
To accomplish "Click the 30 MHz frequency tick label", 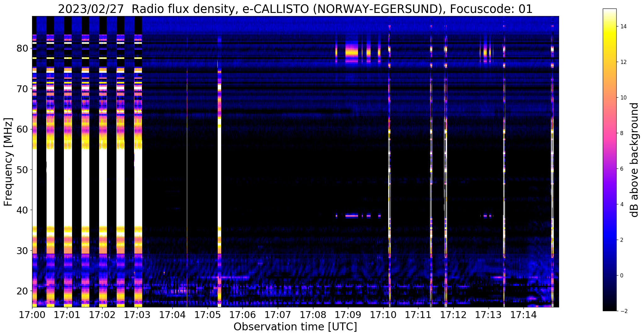I will 22,250.
